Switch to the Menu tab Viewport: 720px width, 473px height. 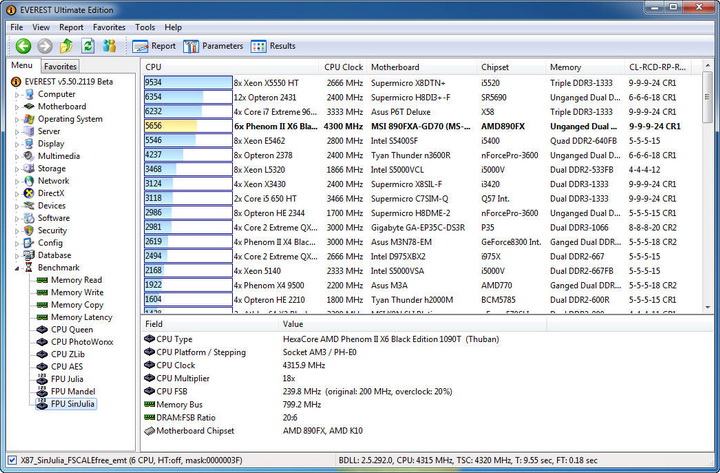(22, 65)
